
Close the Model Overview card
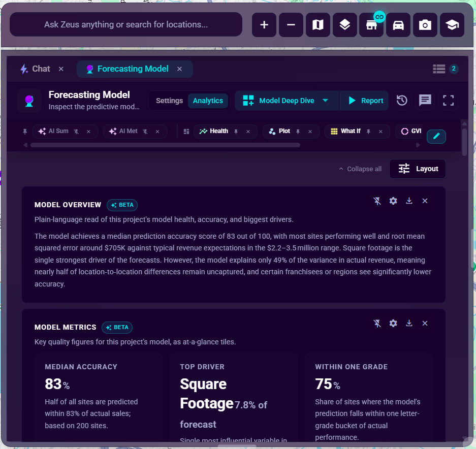425,201
